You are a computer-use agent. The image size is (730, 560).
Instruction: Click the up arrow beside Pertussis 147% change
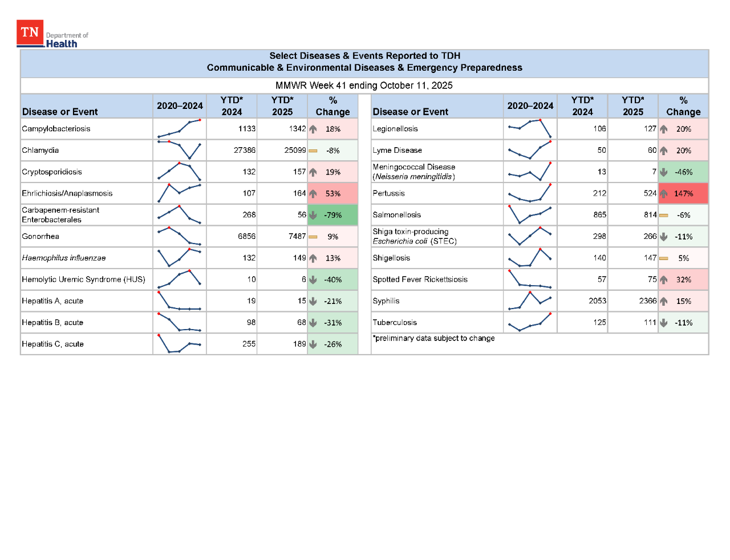pos(663,193)
